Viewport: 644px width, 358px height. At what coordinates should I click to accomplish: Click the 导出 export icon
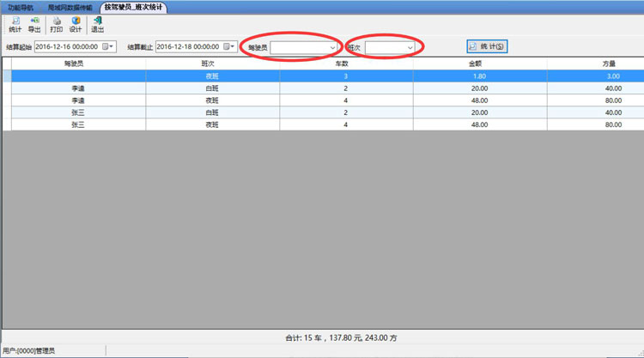[35, 23]
